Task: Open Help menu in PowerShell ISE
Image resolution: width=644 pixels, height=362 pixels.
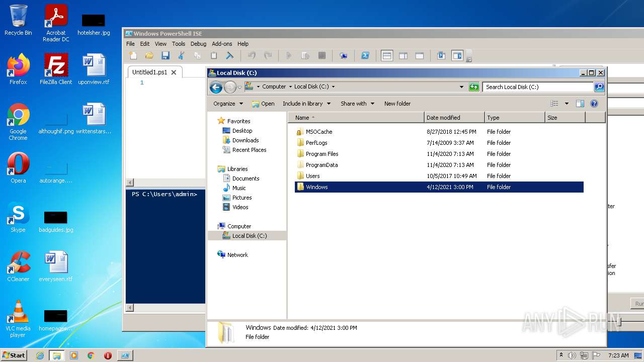Action: pos(243,44)
